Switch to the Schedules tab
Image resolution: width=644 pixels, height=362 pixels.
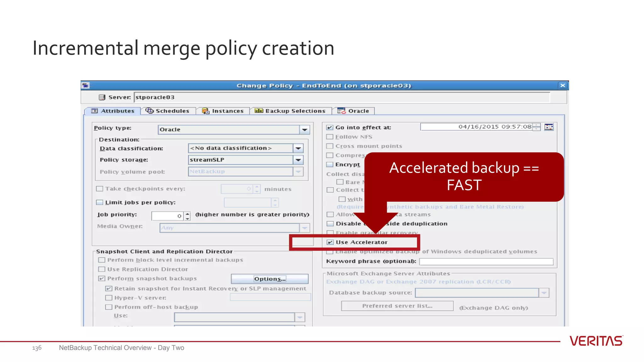coord(168,111)
